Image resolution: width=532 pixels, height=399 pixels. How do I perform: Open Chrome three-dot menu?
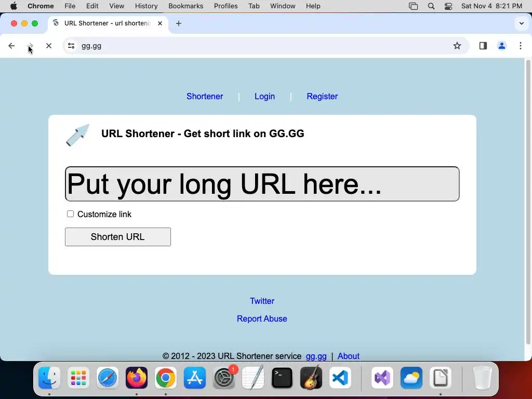(521, 46)
